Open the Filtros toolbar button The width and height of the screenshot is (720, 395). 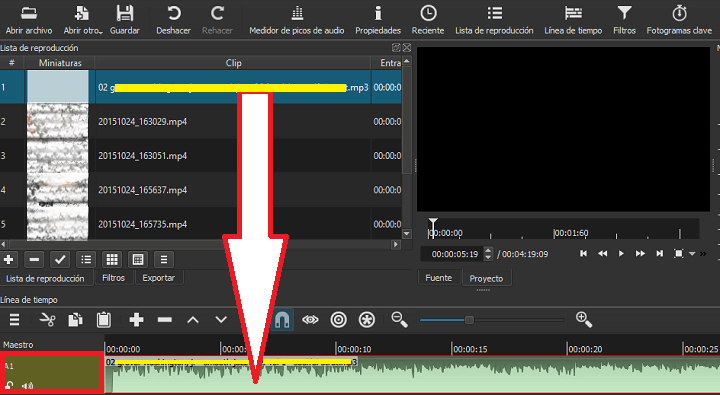coord(624,20)
